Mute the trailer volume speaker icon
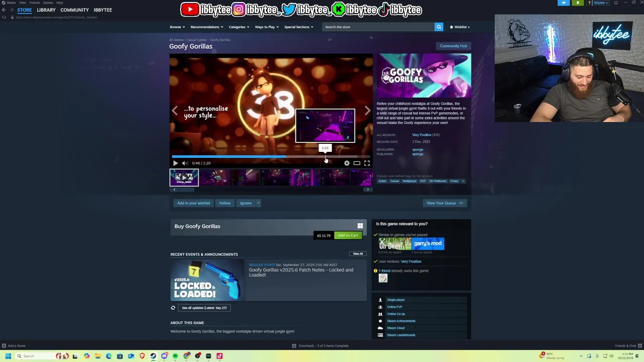Viewport: 644px width, 362px height. tap(185, 163)
